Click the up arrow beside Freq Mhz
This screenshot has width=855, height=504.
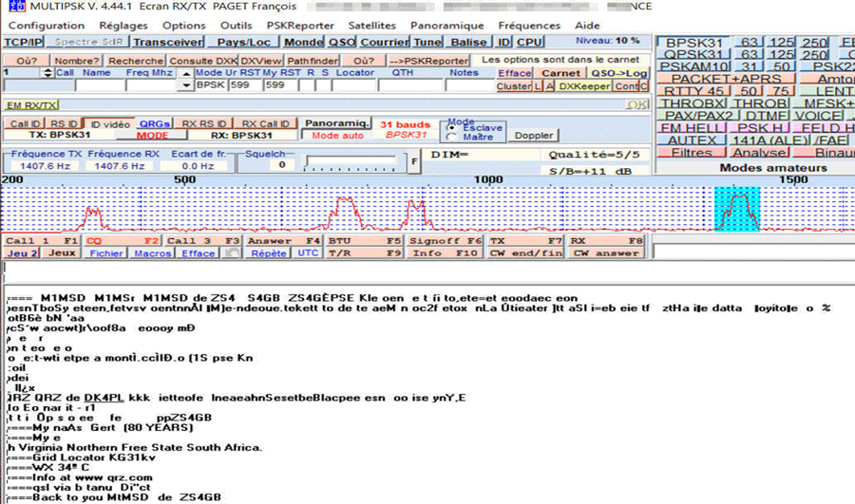click(x=186, y=73)
